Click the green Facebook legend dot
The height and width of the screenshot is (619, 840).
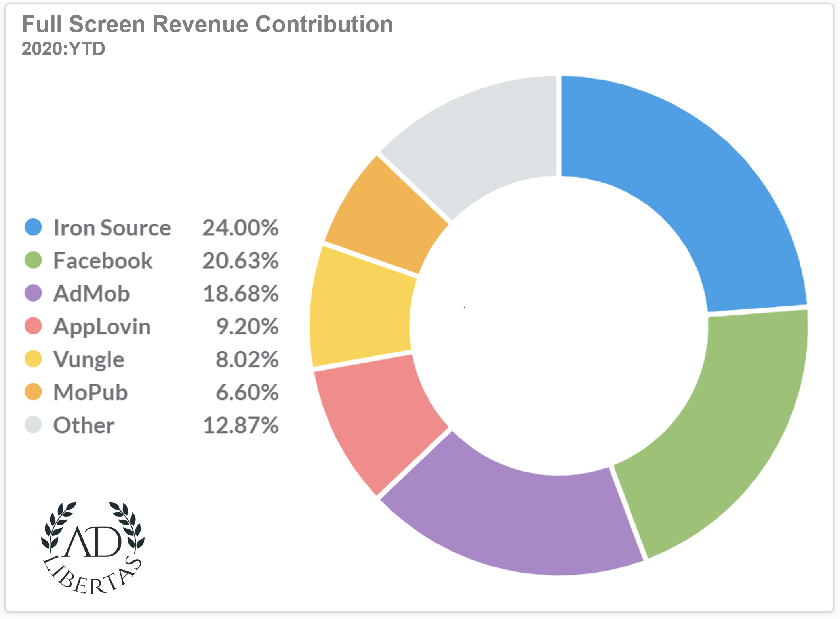coord(33,260)
